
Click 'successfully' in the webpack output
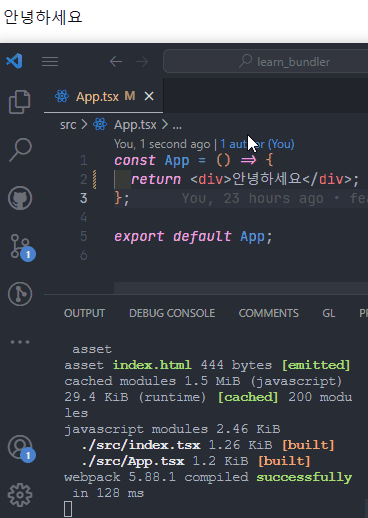304,477
